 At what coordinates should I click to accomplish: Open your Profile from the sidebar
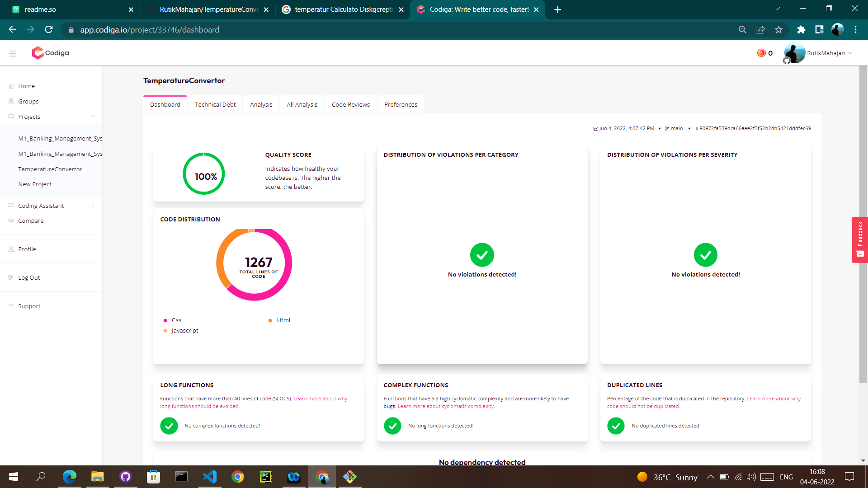(x=28, y=249)
